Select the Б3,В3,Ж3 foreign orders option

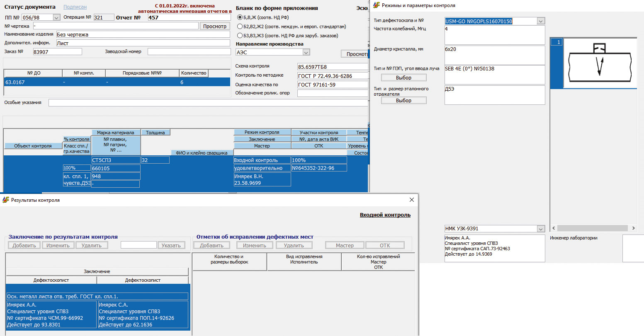[x=240, y=36]
